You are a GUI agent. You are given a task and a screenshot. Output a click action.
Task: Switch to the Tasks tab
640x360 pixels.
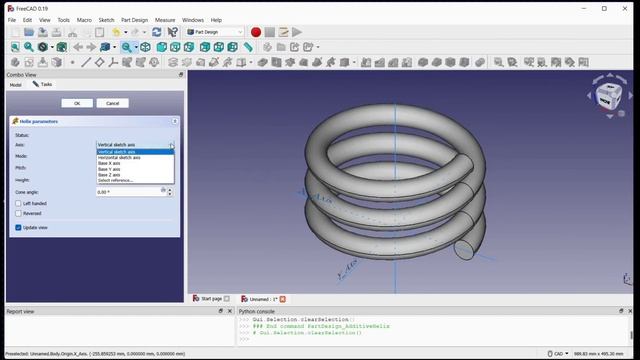click(42, 84)
